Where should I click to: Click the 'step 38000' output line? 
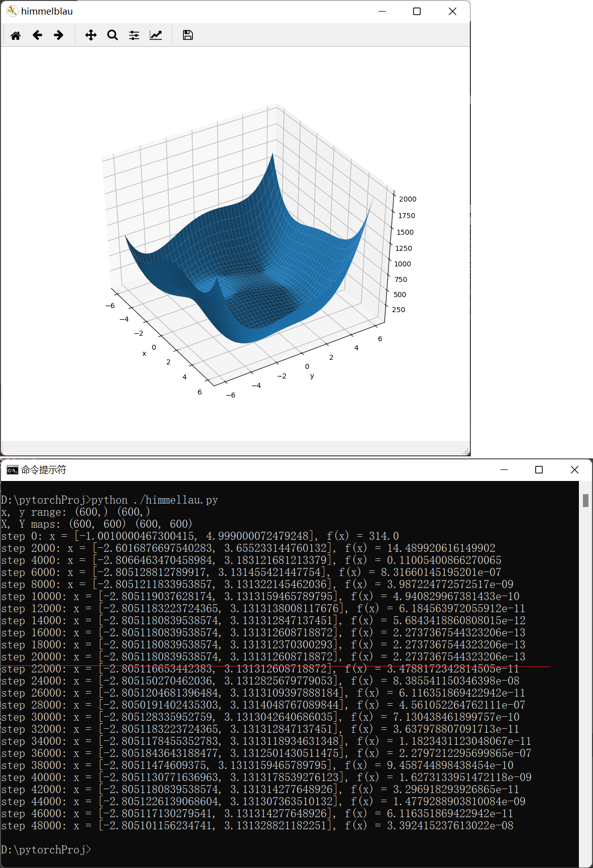[x=257, y=765]
